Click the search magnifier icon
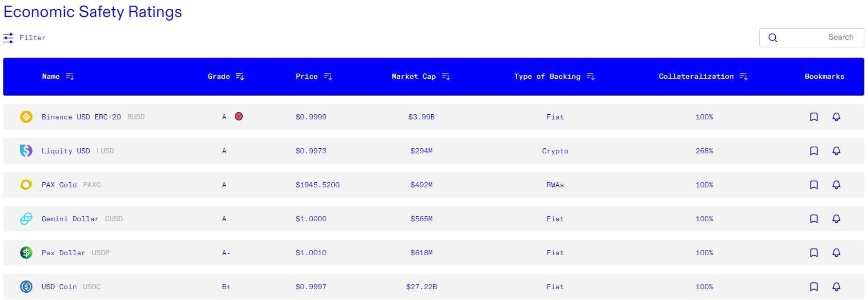The height and width of the screenshot is (300, 868). tap(773, 38)
